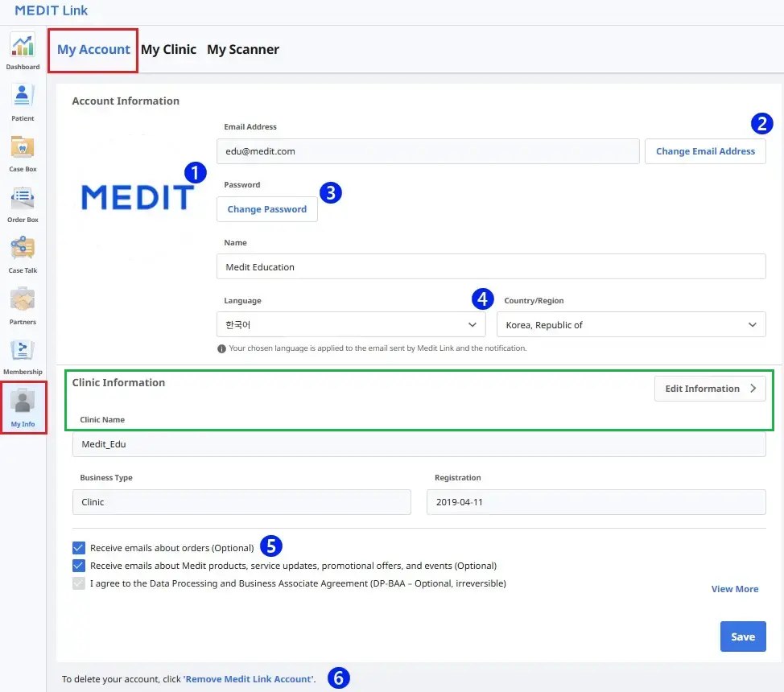
Task: Toggle Medit products promotional emails checkbox
Action: (x=79, y=566)
